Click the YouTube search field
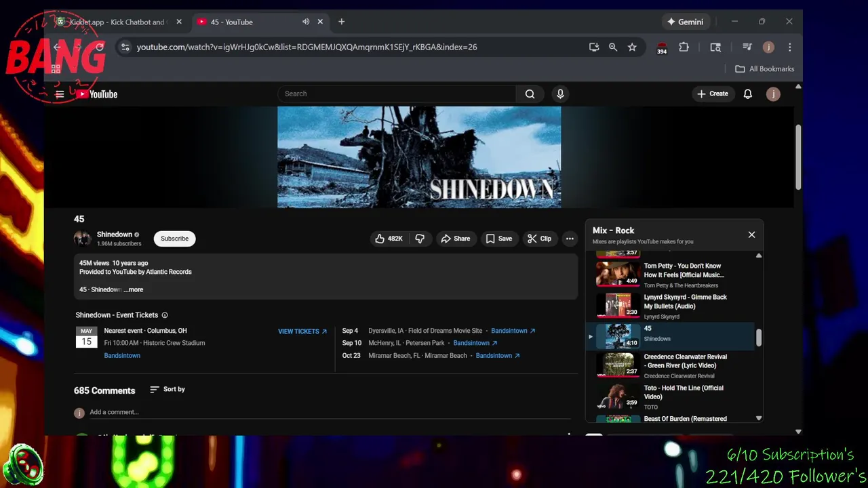Viewport: 868px width, 488px height. tap(397, 94)
